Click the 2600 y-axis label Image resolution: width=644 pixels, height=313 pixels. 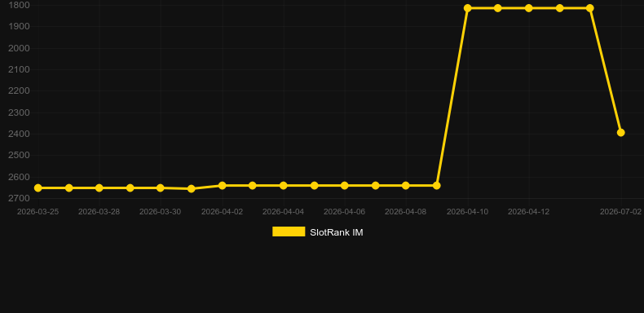click(19, 177)
